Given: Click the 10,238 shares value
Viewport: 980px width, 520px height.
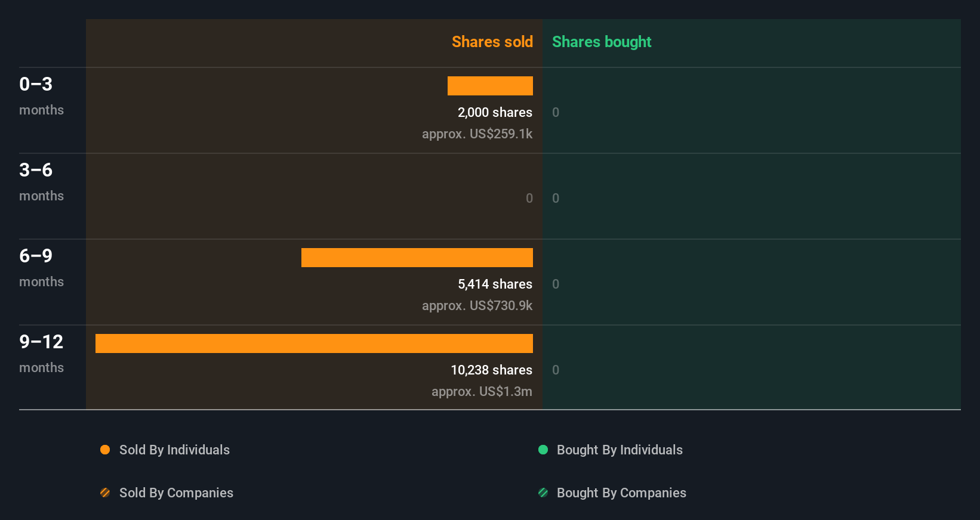Looking at the screenshot, I should [x=491, y=370].
